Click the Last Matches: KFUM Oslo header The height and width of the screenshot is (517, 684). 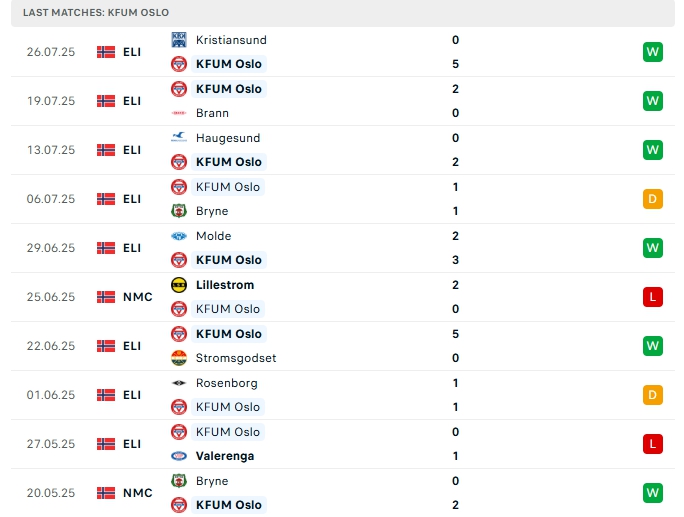tap(95, 12)
